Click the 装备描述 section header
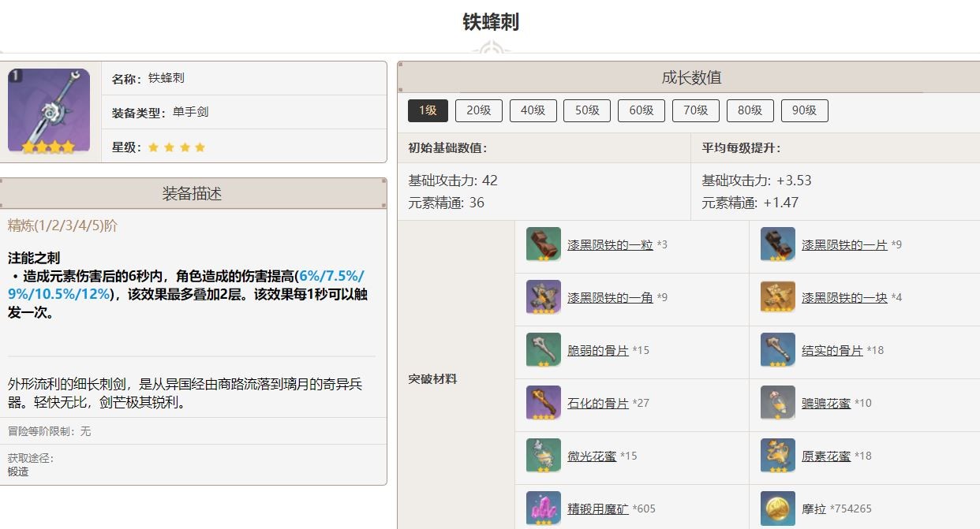This screenshot has height=529, width=980. (193, 194)
